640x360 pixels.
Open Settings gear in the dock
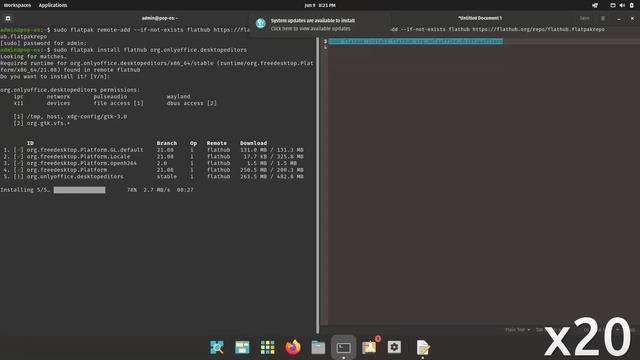(394, 347)
